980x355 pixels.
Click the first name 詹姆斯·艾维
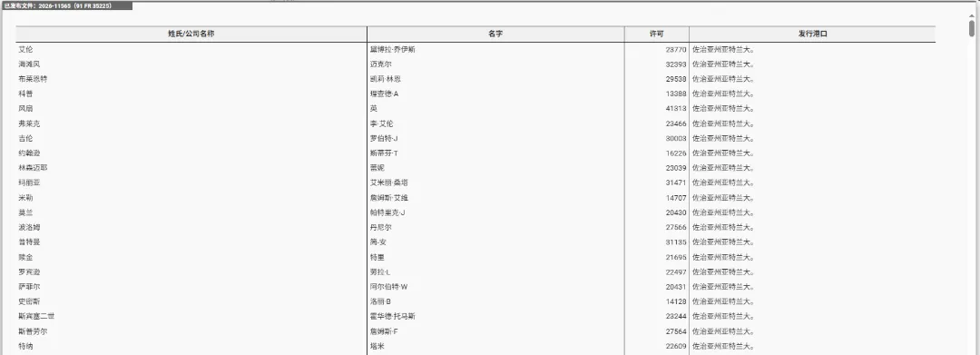coord(389,198)
